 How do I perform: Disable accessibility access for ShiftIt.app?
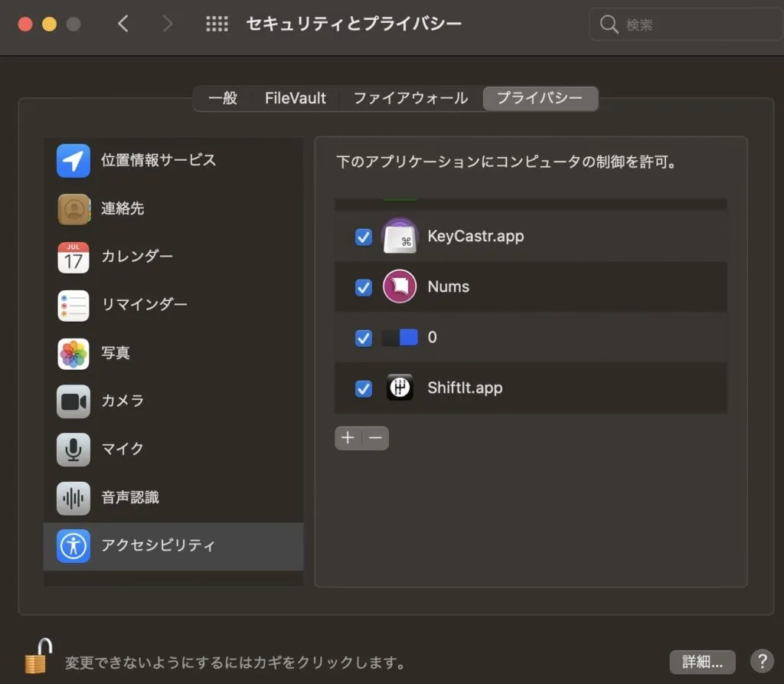tap(363, 388)
